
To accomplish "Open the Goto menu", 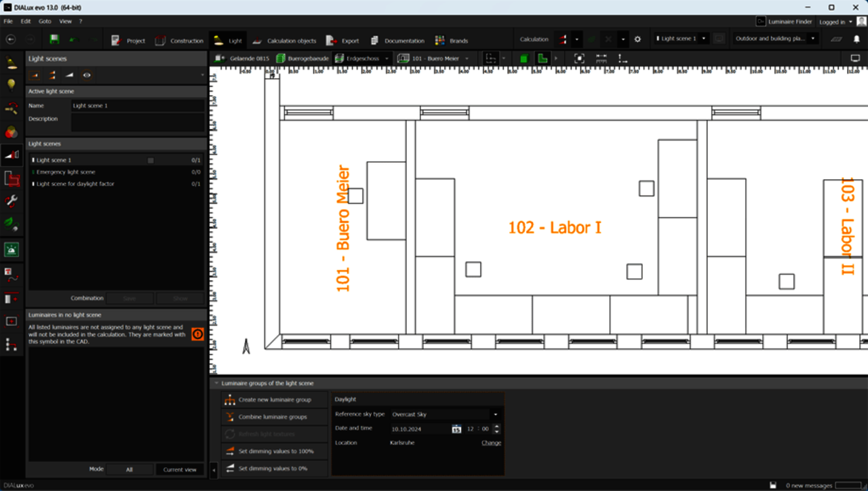I will tap(45, 22).
